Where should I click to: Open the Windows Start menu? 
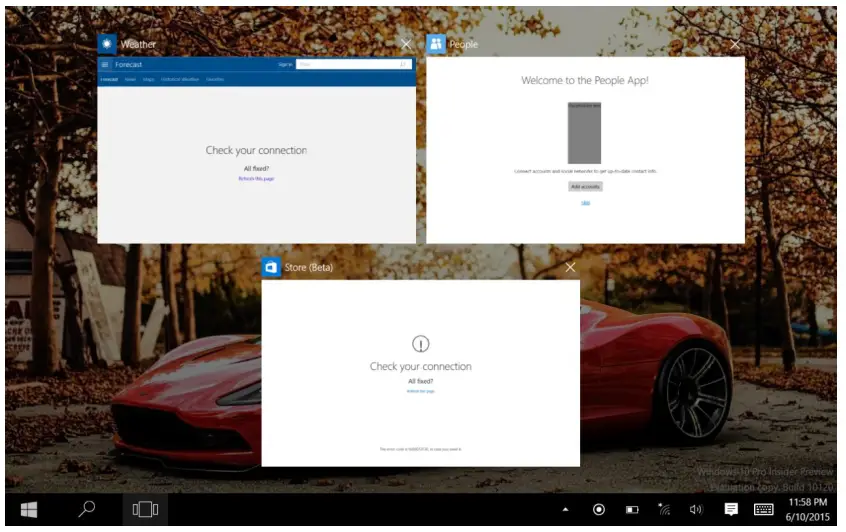(29, 510)
